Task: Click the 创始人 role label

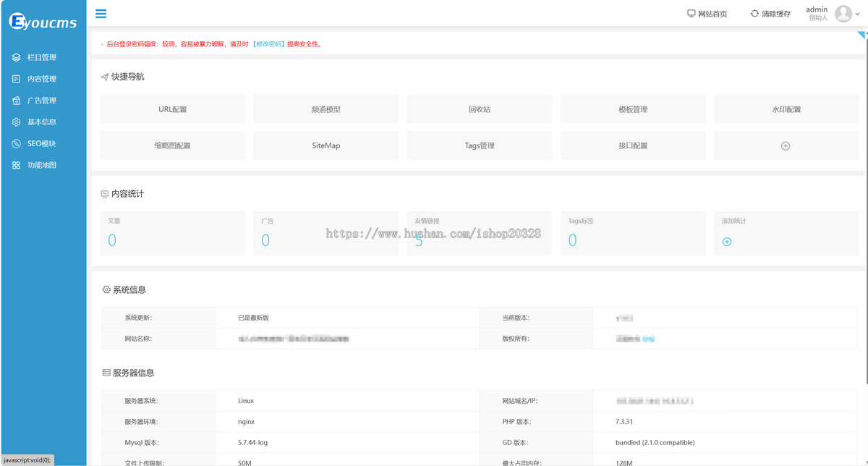Action: [818, 18]
